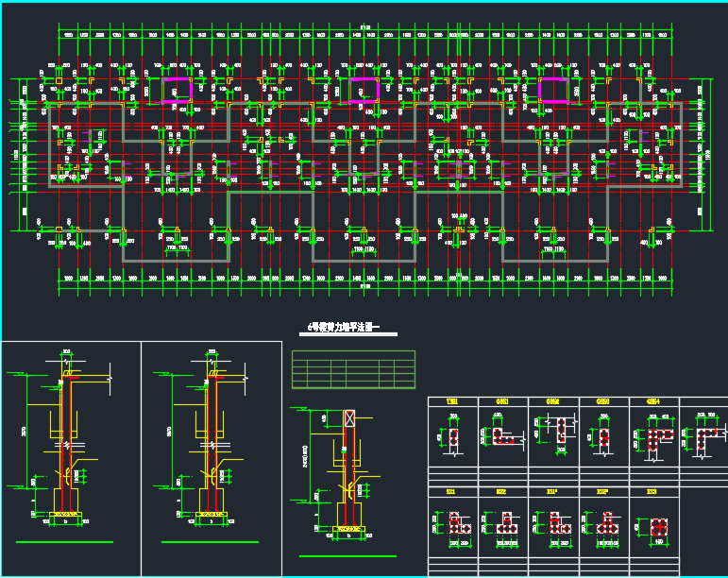Select the partially visible last top-row corner column
This screenshot has width=728, height=578.
click(705, 436)
